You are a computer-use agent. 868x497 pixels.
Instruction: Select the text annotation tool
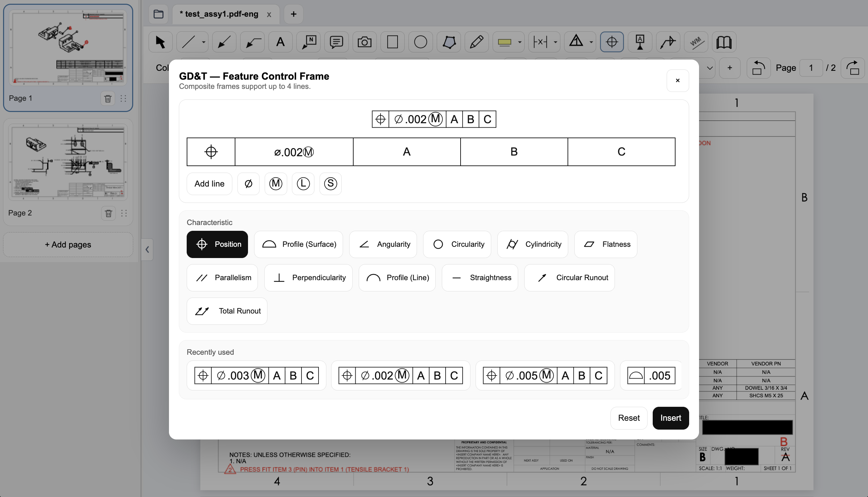(x=280, y=42)
